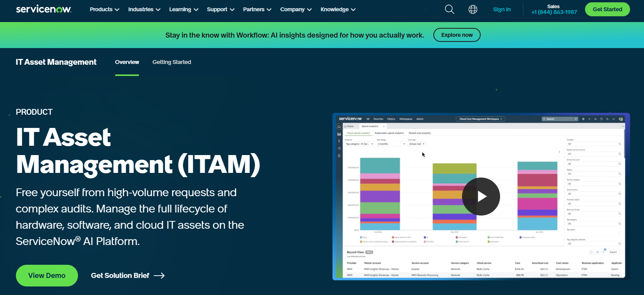The width and height of the screenshot is (644, 295).
Task: Click the IT Asset Management (ITAM) heading
Action: pyautogui.click(x=138, y=151)
